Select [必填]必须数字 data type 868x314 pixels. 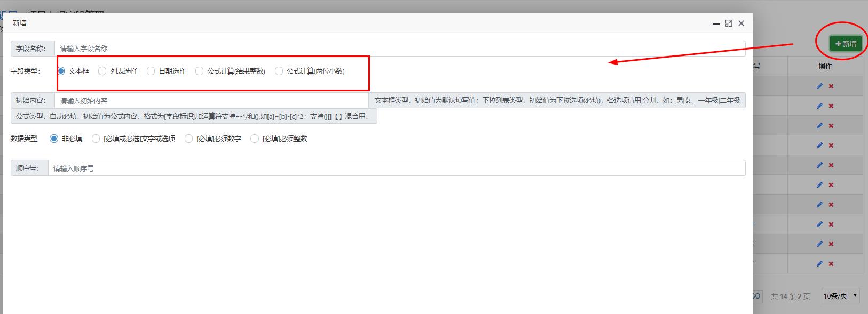[x=188, y=139]
